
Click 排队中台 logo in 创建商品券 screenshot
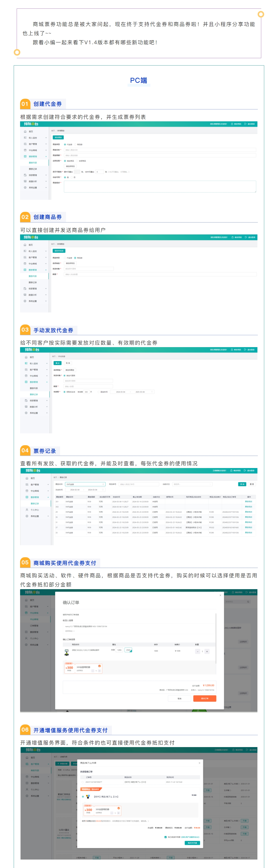click(31, 237)
